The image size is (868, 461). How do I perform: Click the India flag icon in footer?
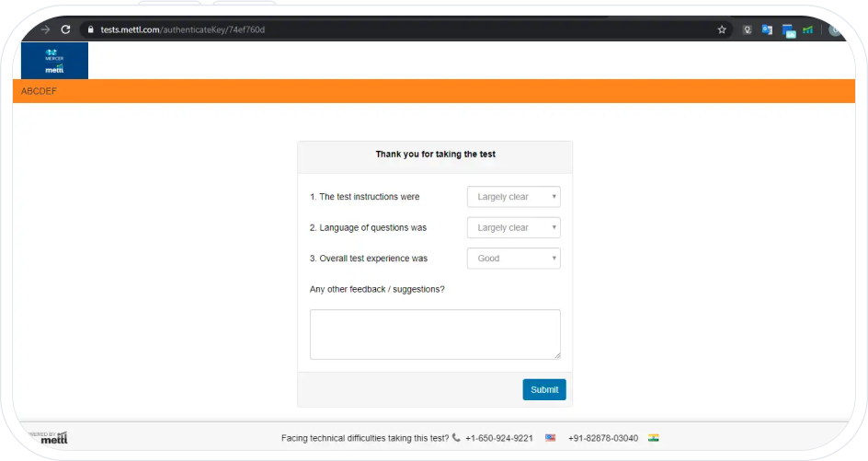pyautogui.click(x=653, y=438)
